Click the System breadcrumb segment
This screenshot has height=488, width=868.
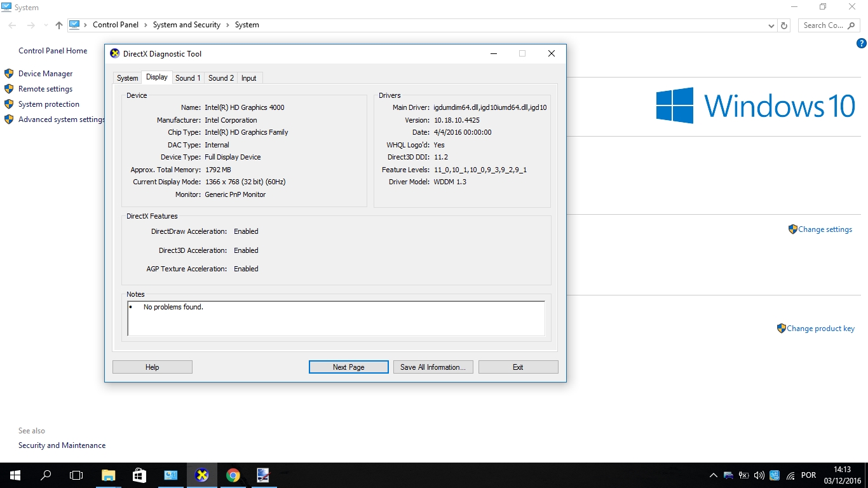[x=247, y=25]
